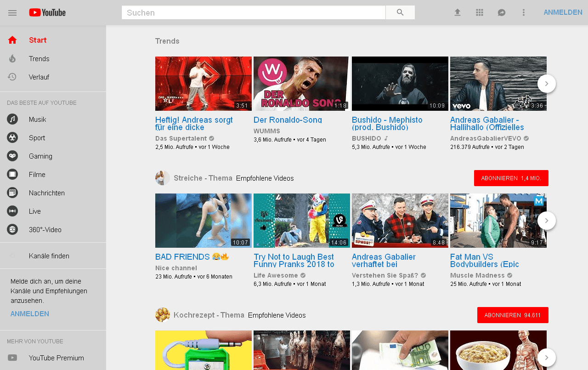Image resolution: width=588 pixels, height=370 pixels.
Task: Go to Das Supertalent channel name
Action: (181, 138)
